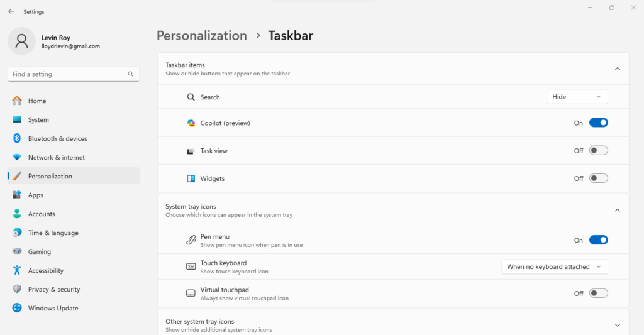Click the back arrow in Settings
The width and height of the screenshot is (644, 335).
11,11
